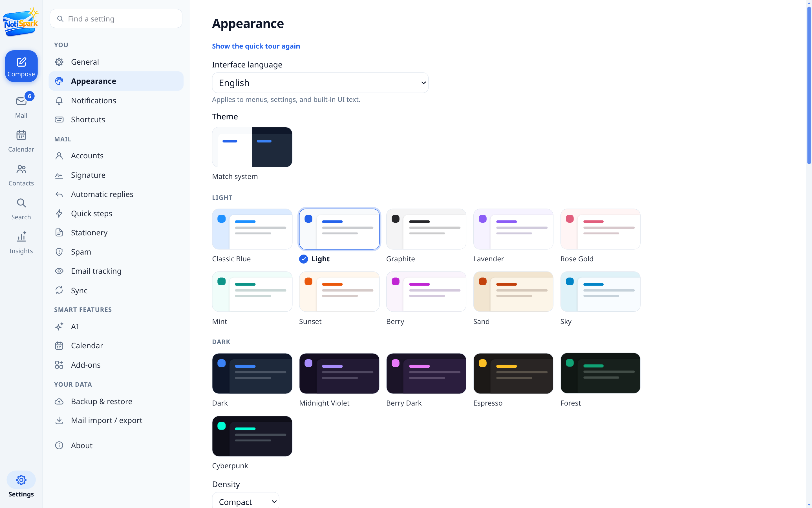Viewport: 812px width, 508px height.
Task: Open the Calendar icon in the left rail
Action: 21,135
